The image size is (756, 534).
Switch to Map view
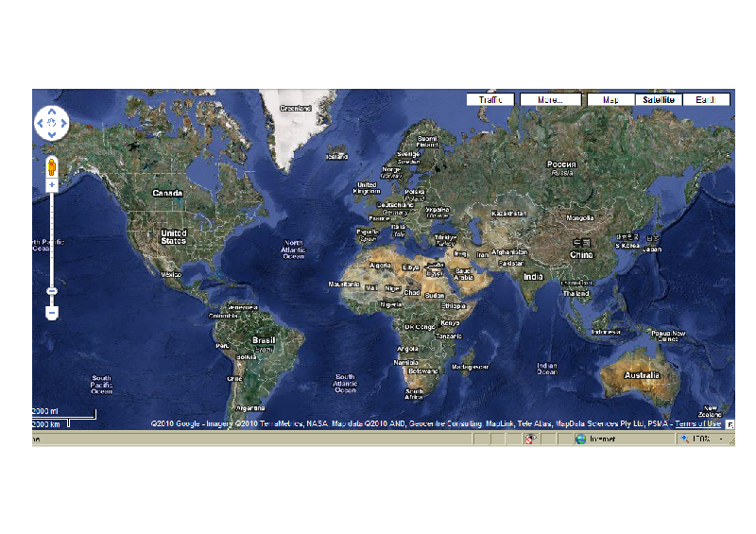(610, 99)
